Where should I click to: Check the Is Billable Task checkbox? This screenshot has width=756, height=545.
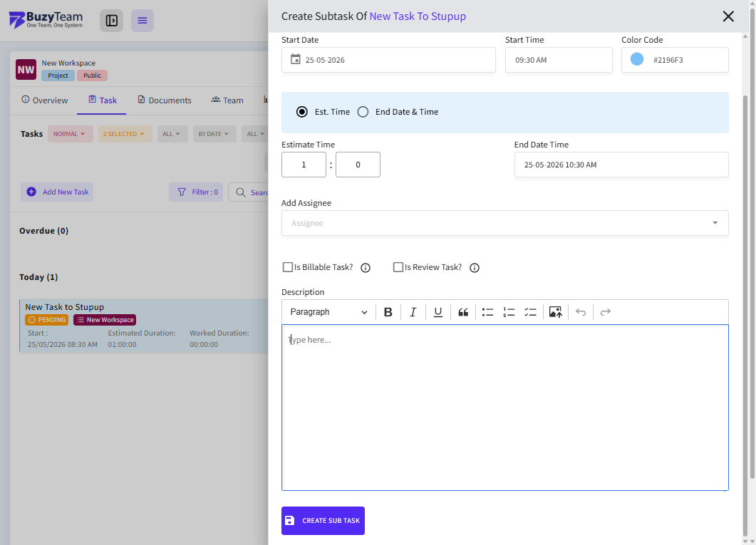[288, 267]
